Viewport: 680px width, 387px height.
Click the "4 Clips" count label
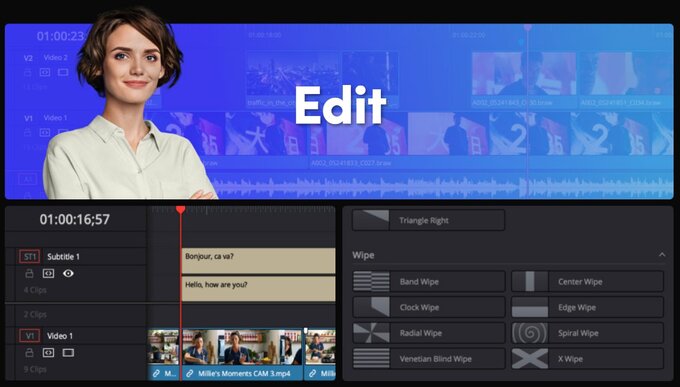(35, 290)
